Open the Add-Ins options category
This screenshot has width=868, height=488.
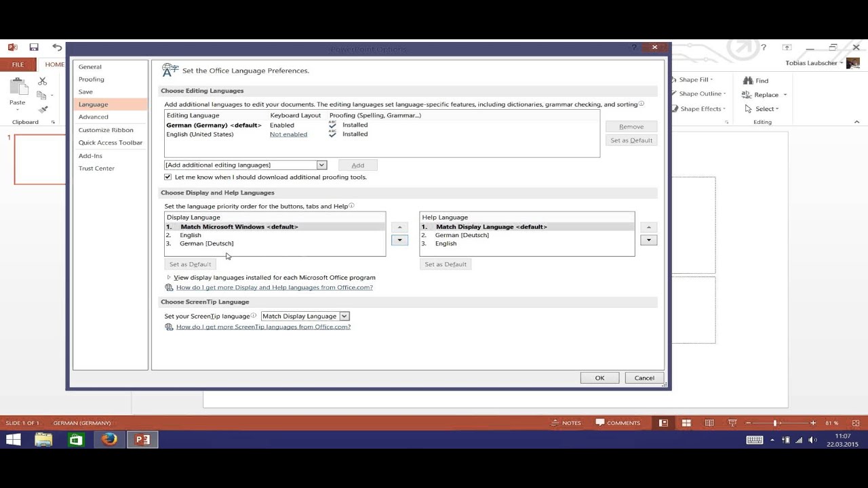[110, 155]
